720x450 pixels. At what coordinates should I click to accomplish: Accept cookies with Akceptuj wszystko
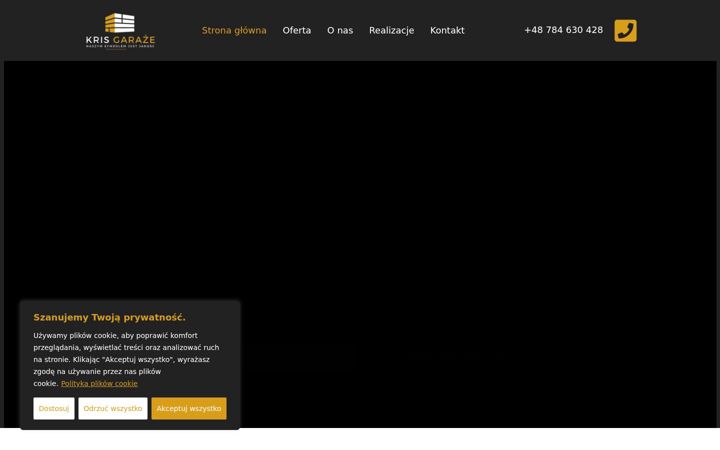[x=189, y=408]
